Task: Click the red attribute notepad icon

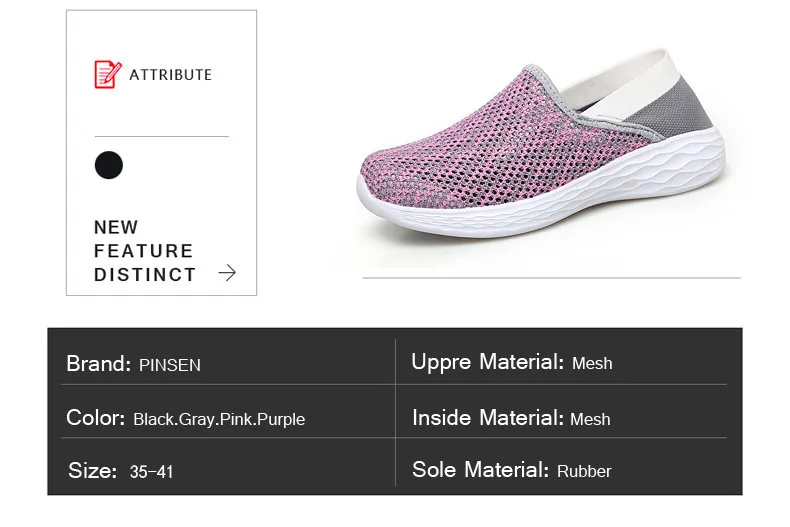Action: click(x=108, y=75)
